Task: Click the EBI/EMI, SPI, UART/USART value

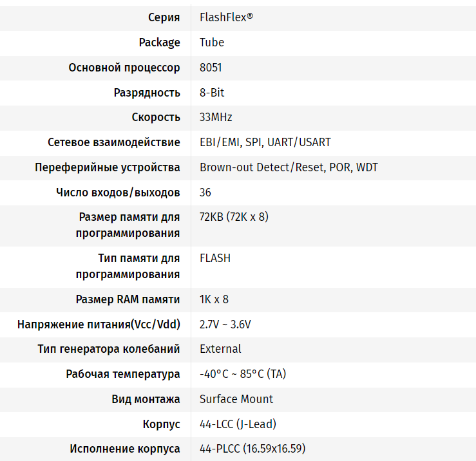Action: 265,142
